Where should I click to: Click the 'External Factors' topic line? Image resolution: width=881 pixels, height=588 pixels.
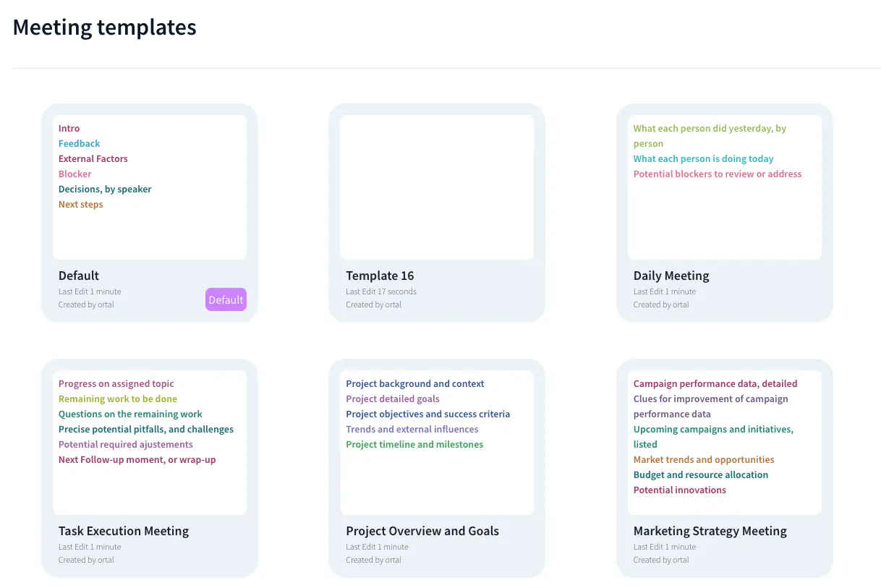click(93, 159)
